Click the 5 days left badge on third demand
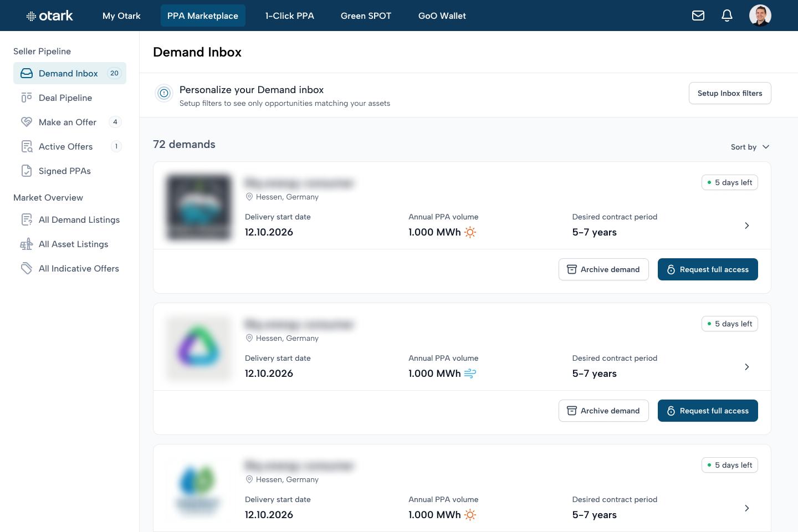The image size is (798, 532). pos(730,465)
